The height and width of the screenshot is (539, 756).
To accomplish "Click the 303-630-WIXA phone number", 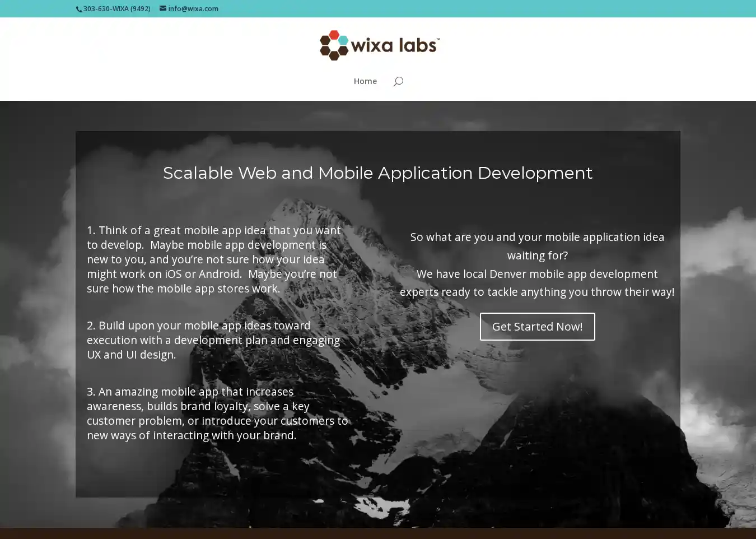I will coord(116,9).
